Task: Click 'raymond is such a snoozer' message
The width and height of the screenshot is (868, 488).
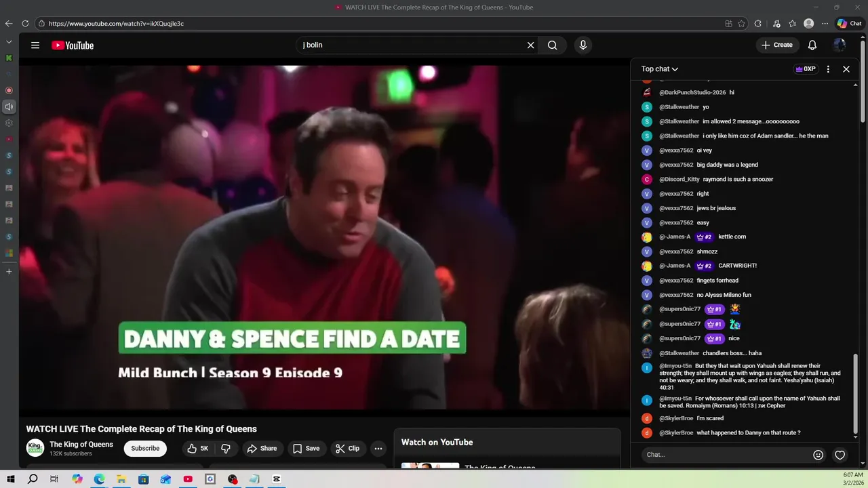Action: point(738,180)
